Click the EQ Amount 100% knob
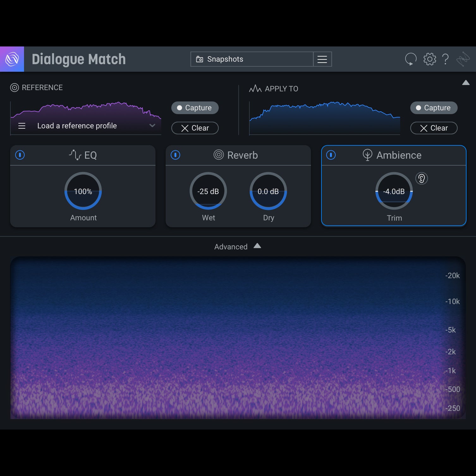 point(83,191)
